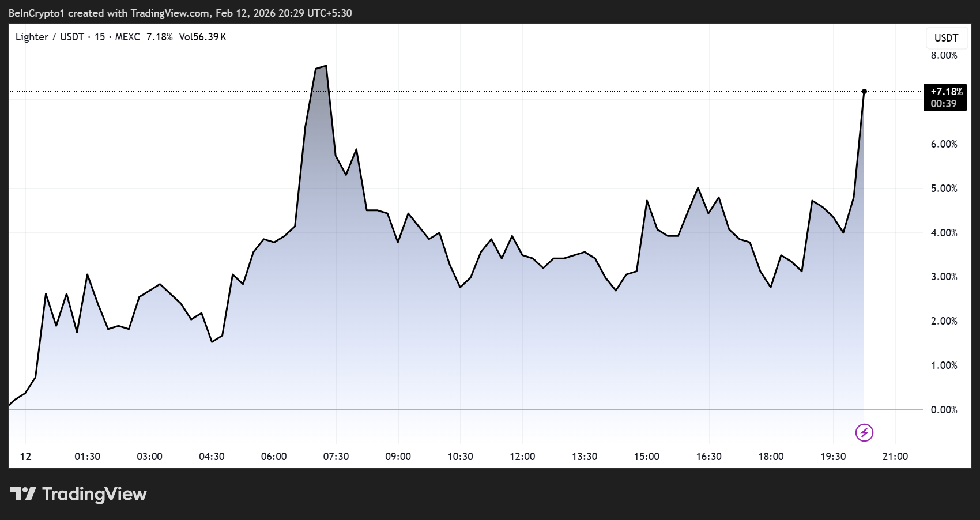The height and width of the screenshot is (520, 980).
Task: Click the lightning-bolt quick trade icon
Action: (864, 433)
